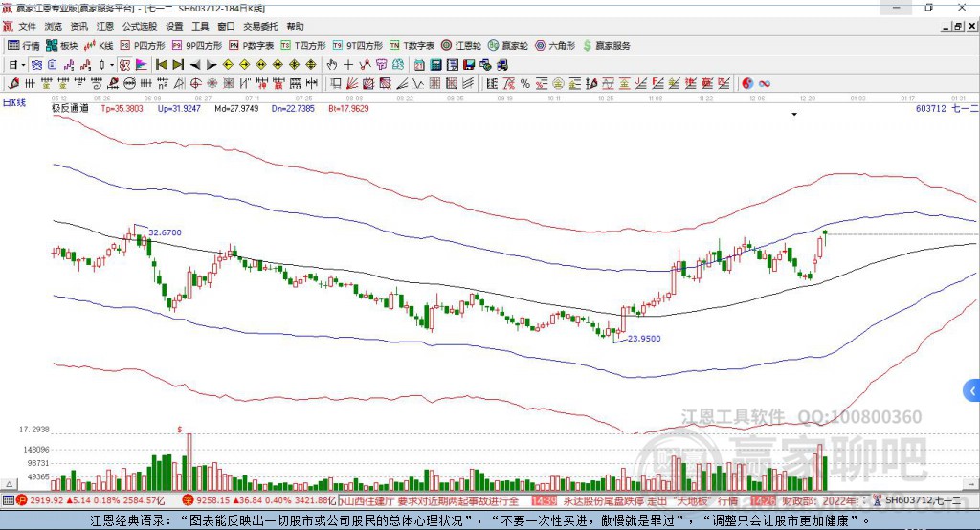The image size is (980, 530).
Task: Click the grid icon at status bar left
Action: tap(8, 500)
